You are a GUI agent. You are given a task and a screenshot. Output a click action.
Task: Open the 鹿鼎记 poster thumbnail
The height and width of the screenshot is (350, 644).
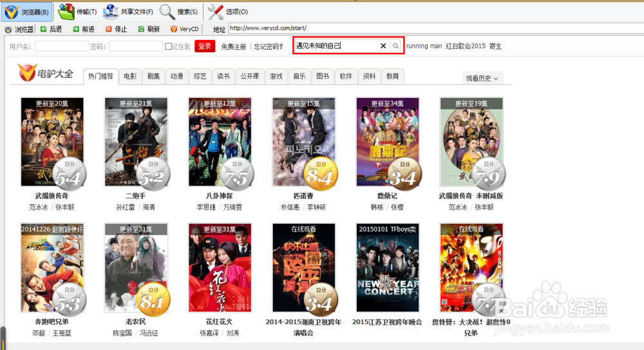pyautogui.click(x=387, y=142)
